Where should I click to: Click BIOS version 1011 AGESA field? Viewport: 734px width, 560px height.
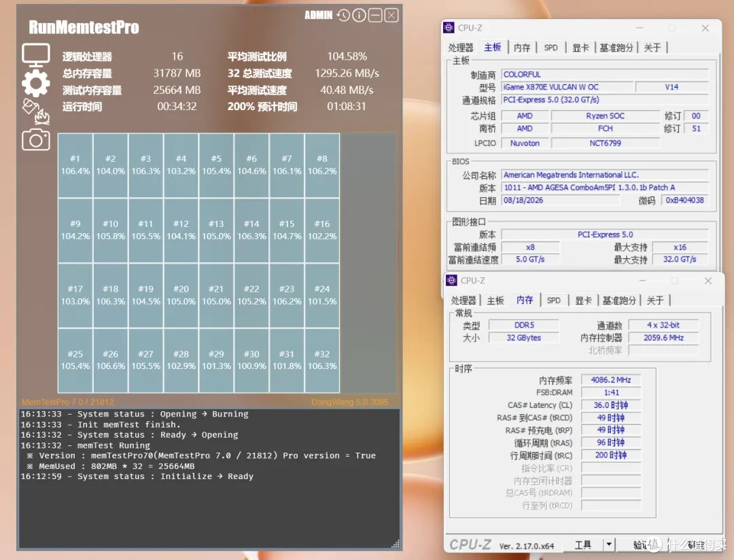click(x=605, y=188)
